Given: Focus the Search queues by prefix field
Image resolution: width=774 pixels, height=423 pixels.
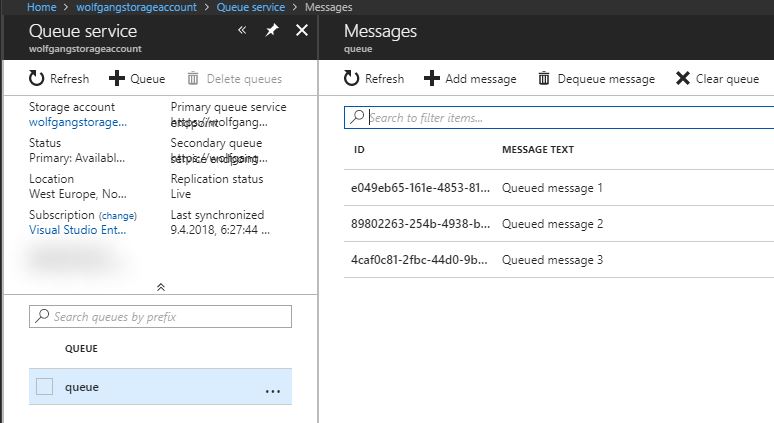Looking at the screenshot, I should [160, 317].
